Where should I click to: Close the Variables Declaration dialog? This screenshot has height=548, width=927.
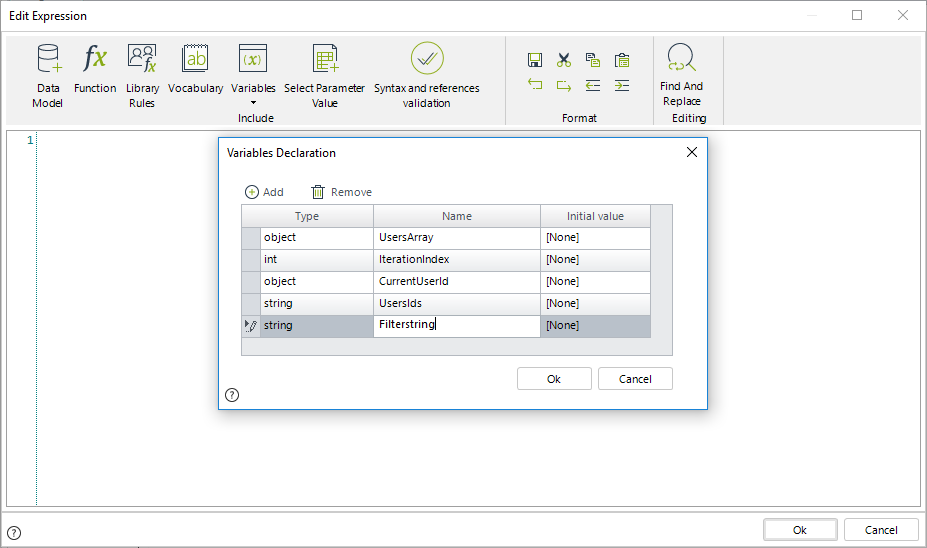[692, 153]
